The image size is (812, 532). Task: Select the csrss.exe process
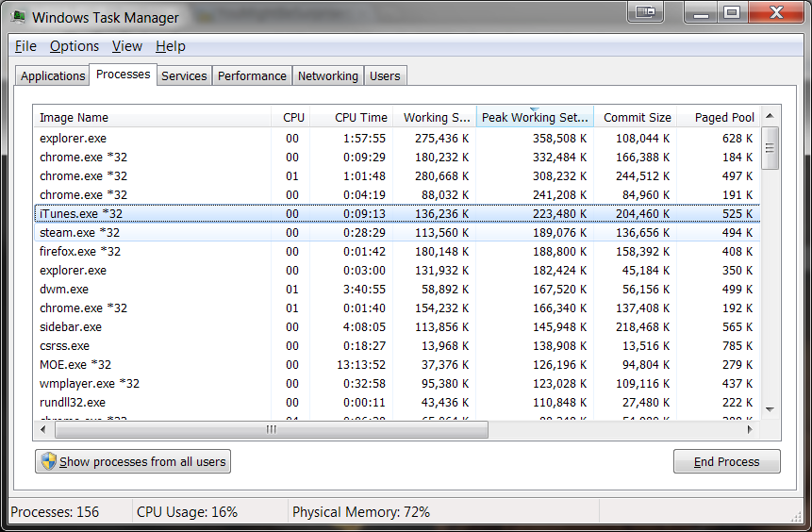tap(397, 345)
